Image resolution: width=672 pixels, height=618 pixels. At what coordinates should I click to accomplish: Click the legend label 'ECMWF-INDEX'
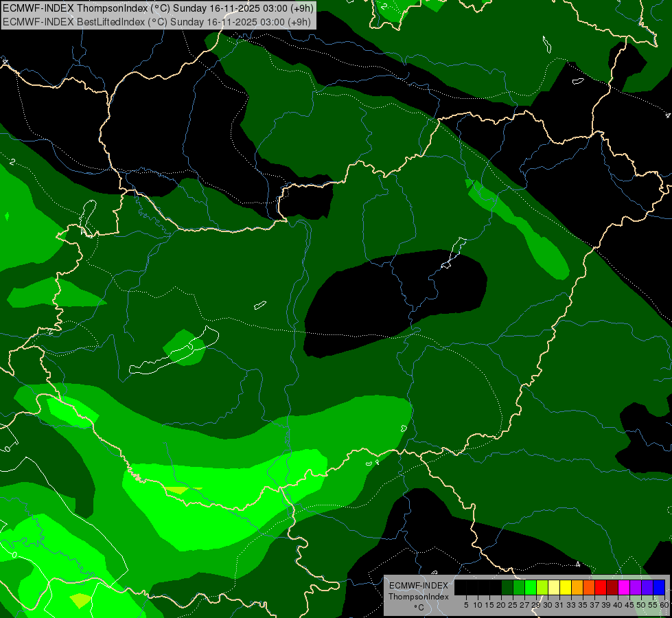point(419,586)
